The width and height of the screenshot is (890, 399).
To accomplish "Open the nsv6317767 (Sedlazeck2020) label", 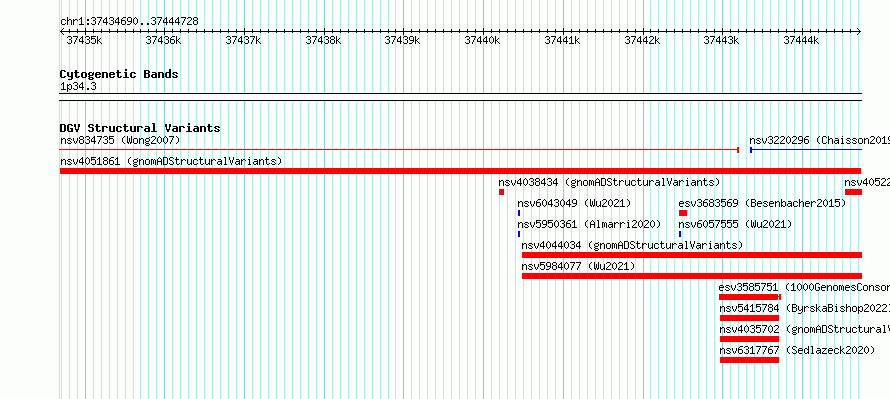I will (797, 350).
